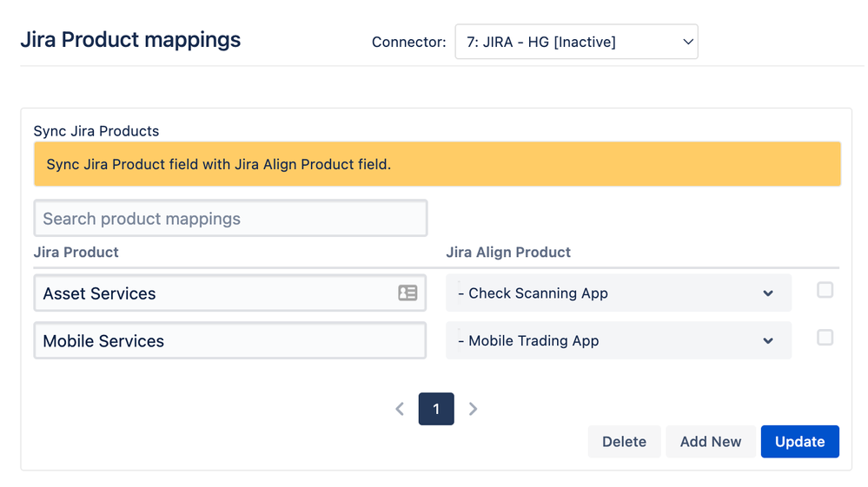The height and width of the screenshot is (487, 868).
Task: Click the Jira Product mappings heading
Action: (130, 40)
